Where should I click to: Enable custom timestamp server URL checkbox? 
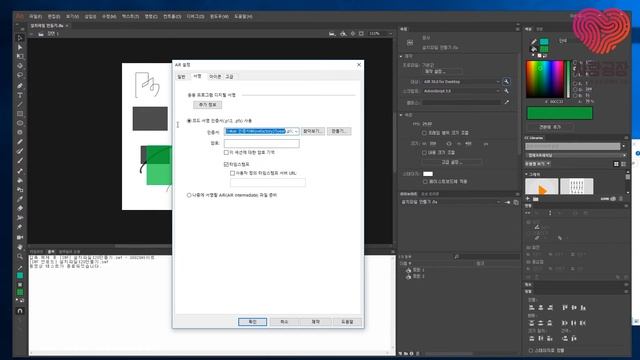pos(233,173)
